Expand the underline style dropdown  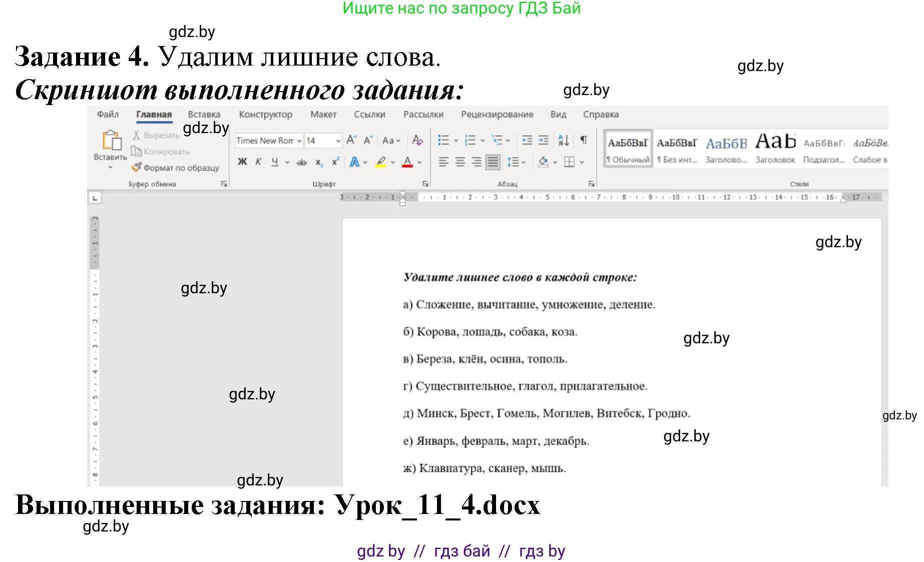pos(287,161)
